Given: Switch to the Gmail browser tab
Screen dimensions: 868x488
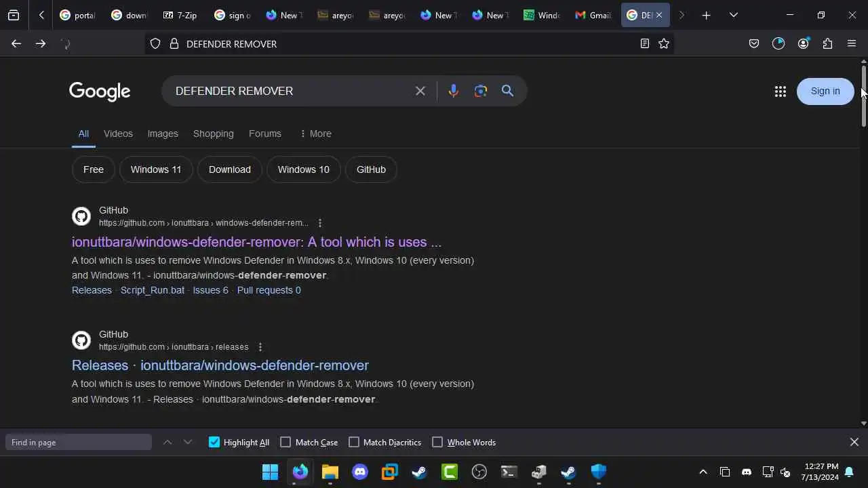Looking at the screenshot, I should (x=593, y=15).
